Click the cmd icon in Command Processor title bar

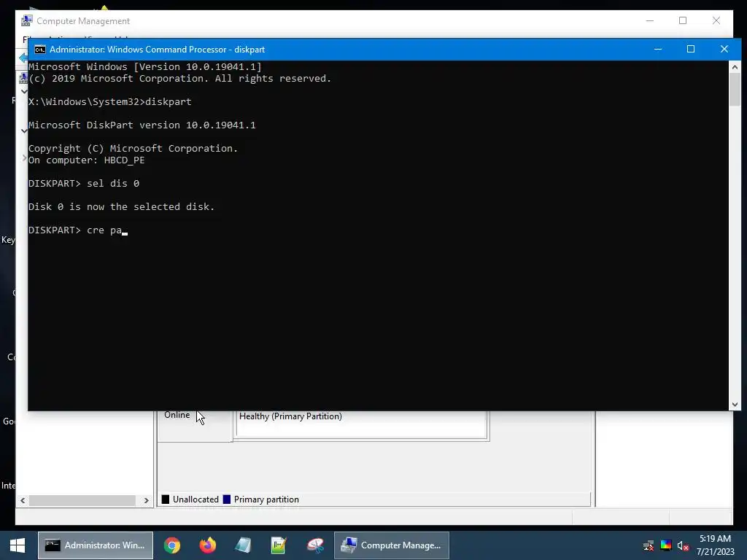tap(40, 50)
